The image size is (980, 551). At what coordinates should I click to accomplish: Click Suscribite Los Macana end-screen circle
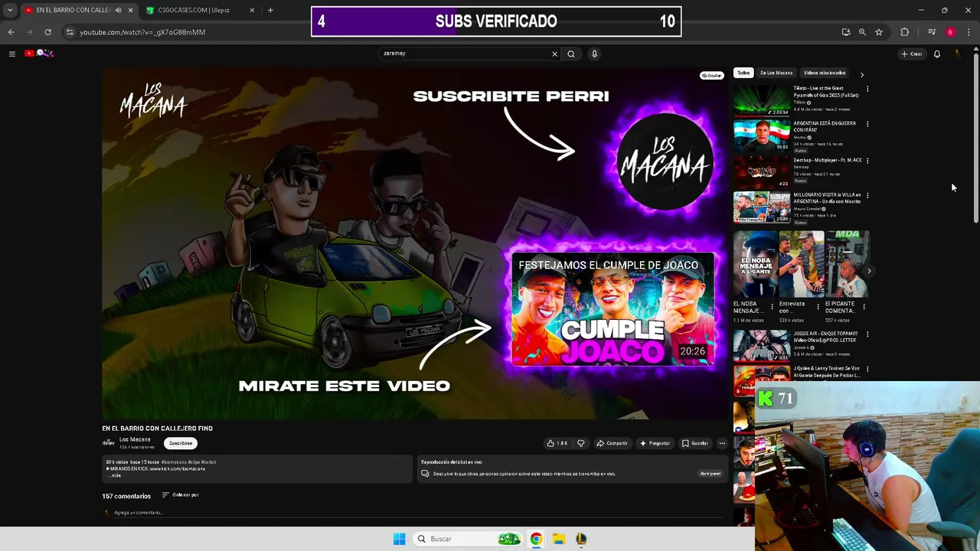click(665, 161)
